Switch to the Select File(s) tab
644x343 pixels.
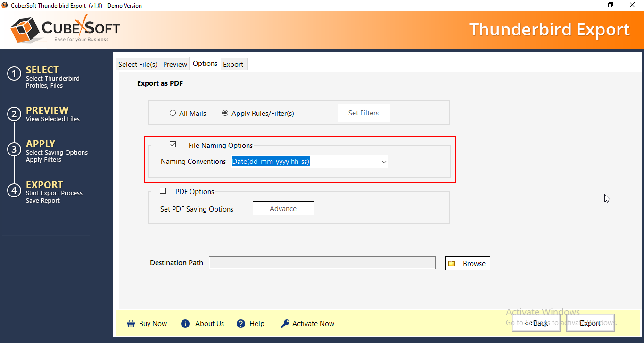coord(138,65)
